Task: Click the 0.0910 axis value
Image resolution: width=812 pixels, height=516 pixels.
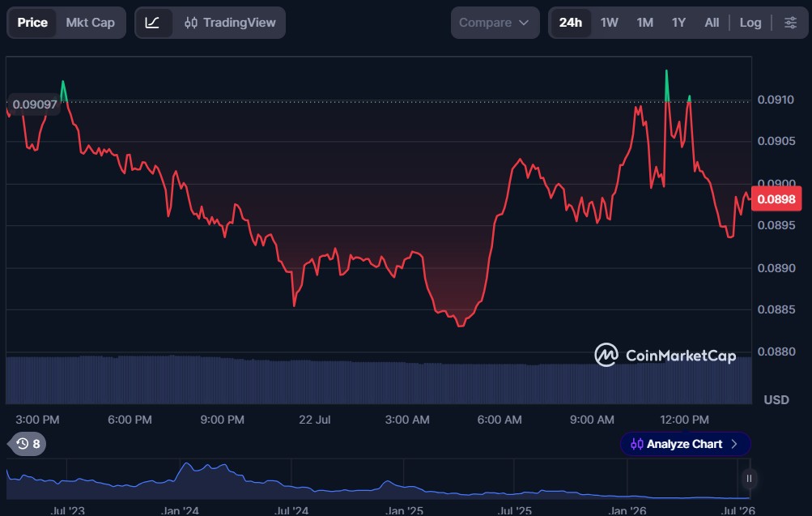Action: tap(776, 100)
